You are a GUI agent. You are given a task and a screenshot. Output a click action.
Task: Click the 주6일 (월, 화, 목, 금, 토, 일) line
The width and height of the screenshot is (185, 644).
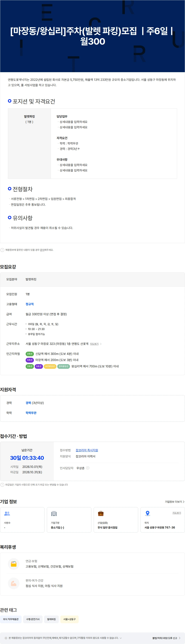pyautogui.click(x=43, y=324)
